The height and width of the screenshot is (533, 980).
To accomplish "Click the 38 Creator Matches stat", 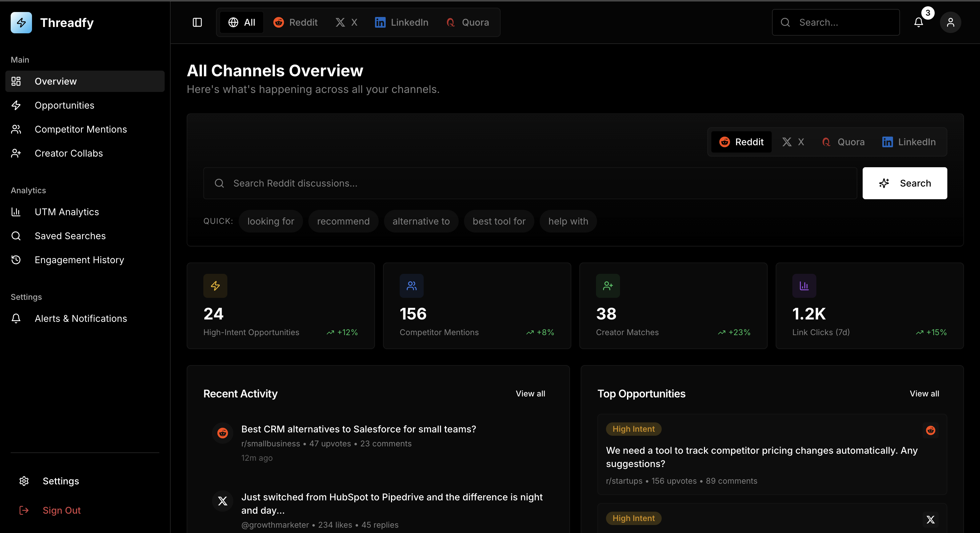I will pyautogui.click(x=673, y=306).
